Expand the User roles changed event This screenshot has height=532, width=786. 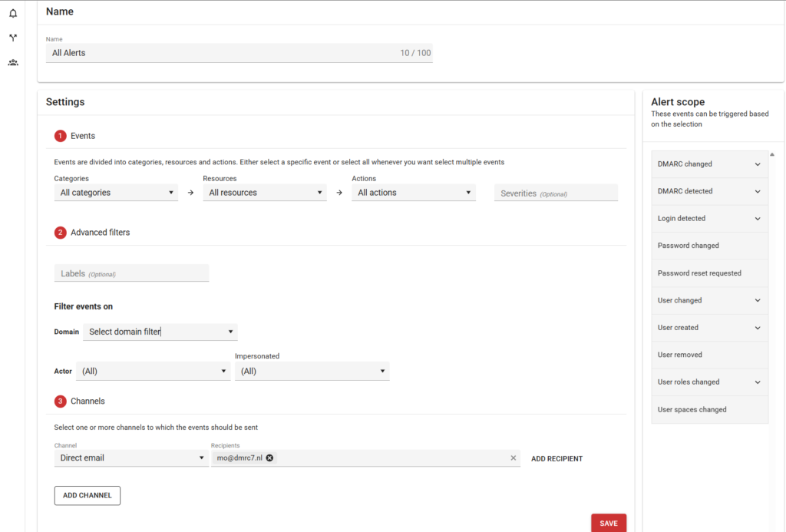(x=757, y=382)
